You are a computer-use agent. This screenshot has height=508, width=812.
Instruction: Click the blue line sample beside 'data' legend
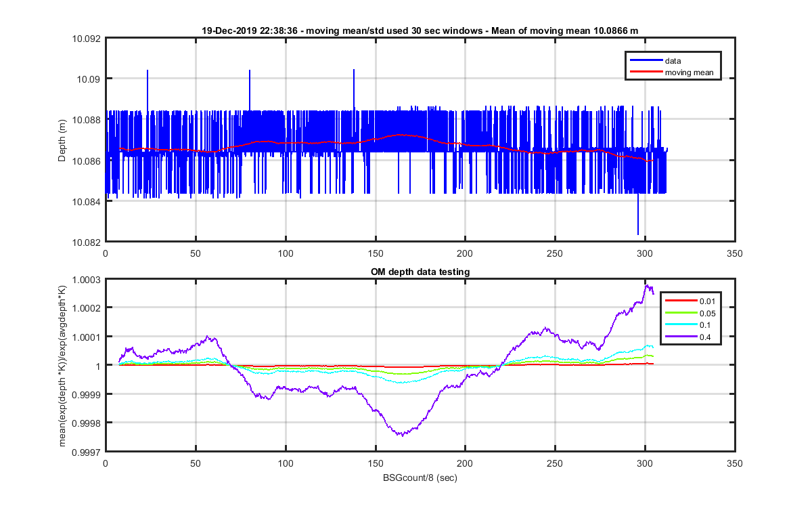click(x=645, y=61)
